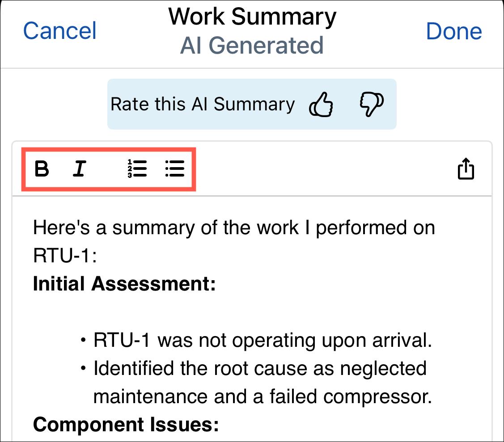
Task: Apply numbered list formatting
Action: click(137, 169)
